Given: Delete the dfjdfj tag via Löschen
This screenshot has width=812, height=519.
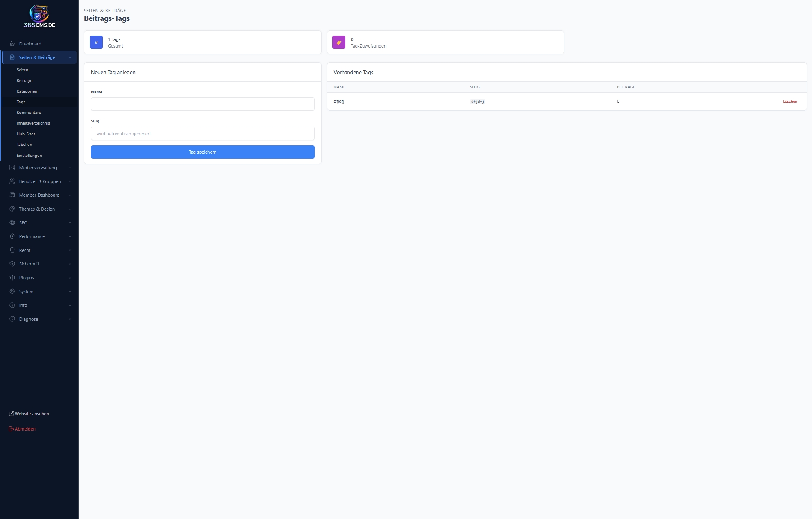Looking at the screenshot, I should (789, 102).
